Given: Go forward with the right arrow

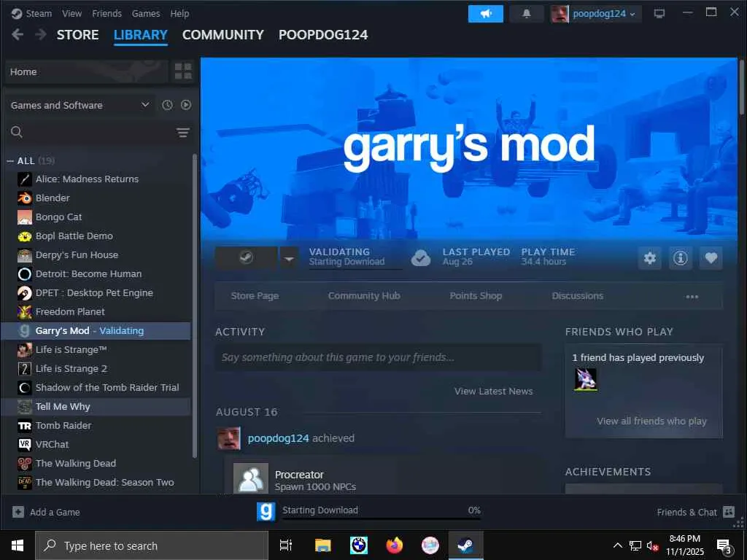Looking at the screenshot, I should pos(41,35).
